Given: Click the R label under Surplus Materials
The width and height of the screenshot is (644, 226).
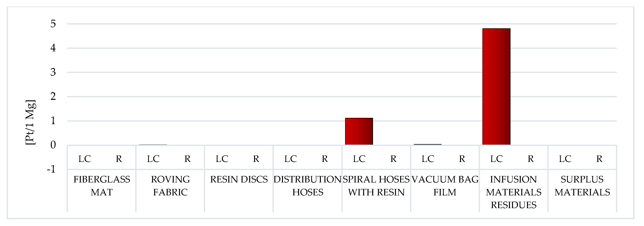Looking at the screenshot, I should tap(599, 159).
